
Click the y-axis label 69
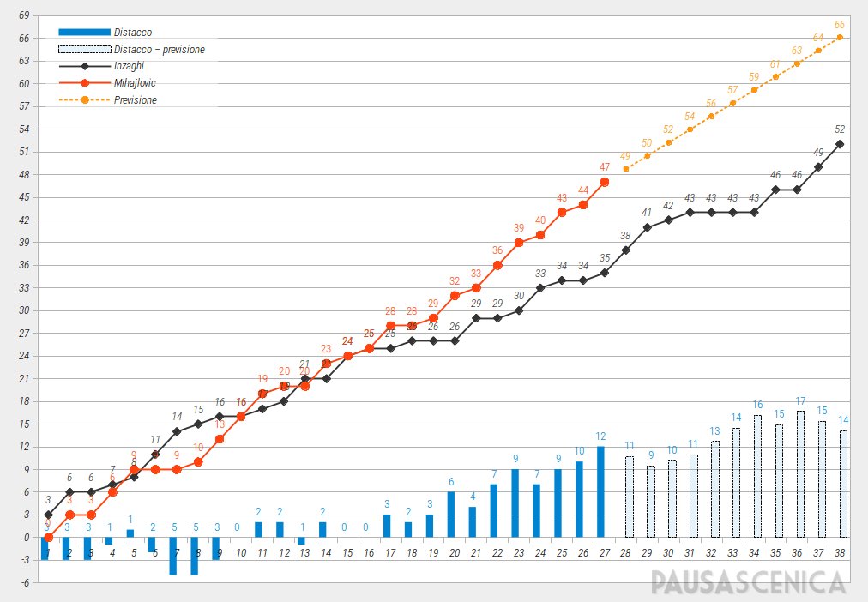(24, 15)
